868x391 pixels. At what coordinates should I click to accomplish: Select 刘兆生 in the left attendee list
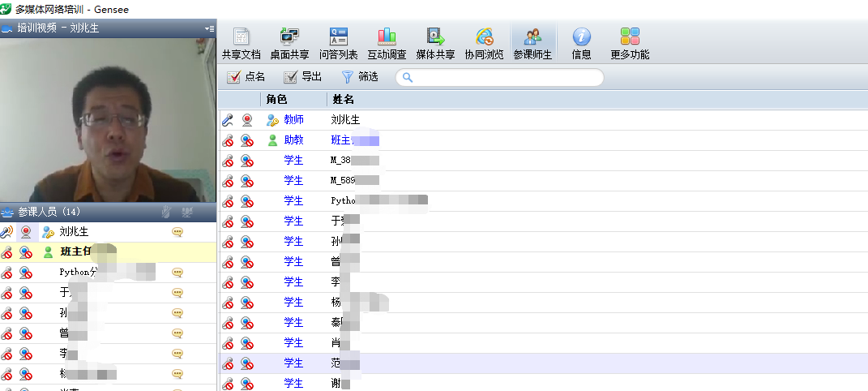tap(108, 232)
